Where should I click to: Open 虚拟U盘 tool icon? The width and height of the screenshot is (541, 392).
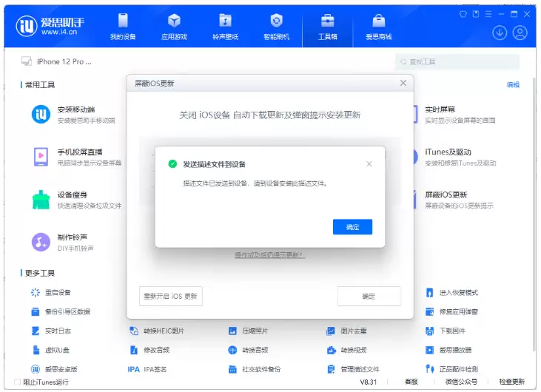36,350
